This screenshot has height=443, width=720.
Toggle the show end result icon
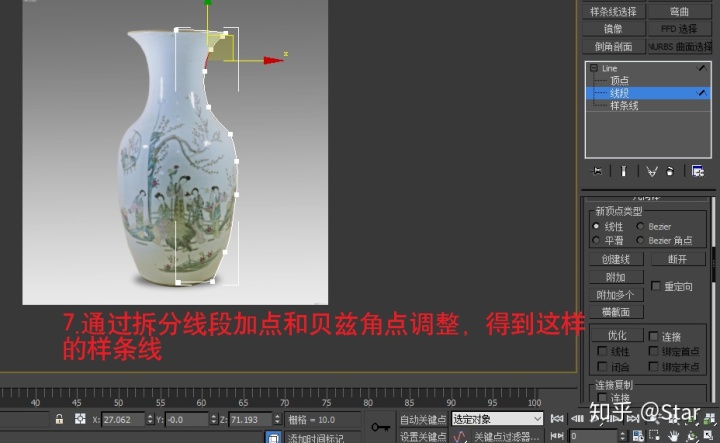tap(623, 171)
